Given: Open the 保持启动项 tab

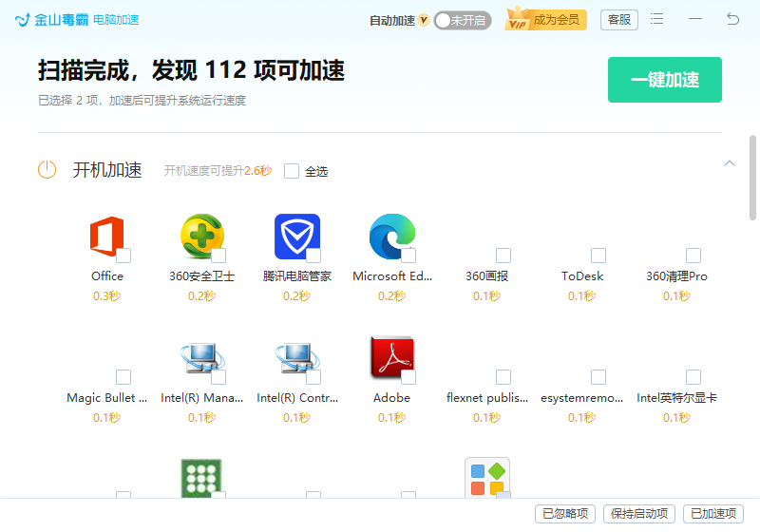Looking at the screenshot, I should [639, 514].
